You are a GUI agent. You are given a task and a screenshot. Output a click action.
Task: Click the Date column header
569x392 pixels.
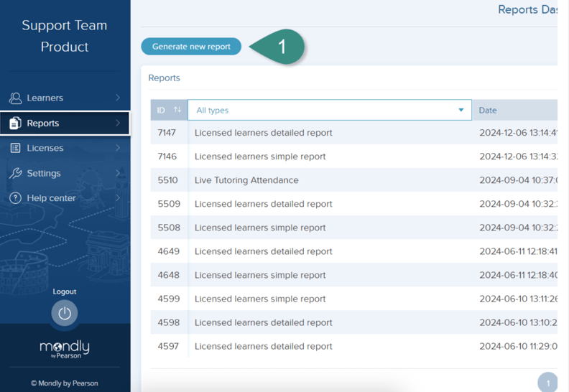point(489,110)
